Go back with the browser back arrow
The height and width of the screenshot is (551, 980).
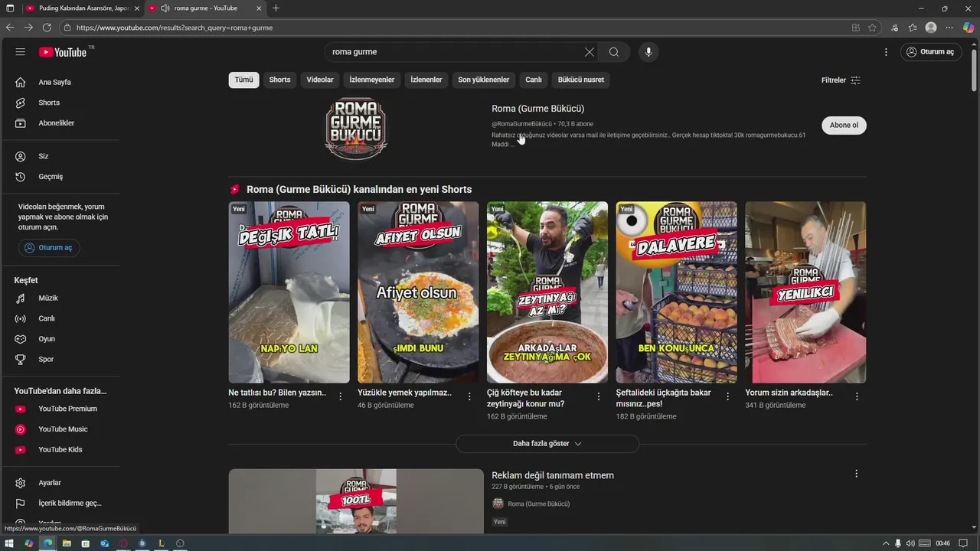pos(10,28)
